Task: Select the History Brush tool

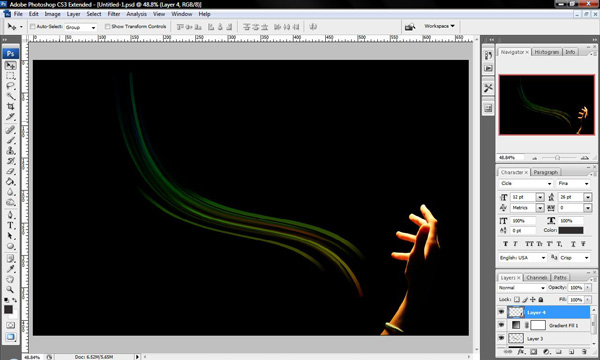Action: click(x=10, y=161)
